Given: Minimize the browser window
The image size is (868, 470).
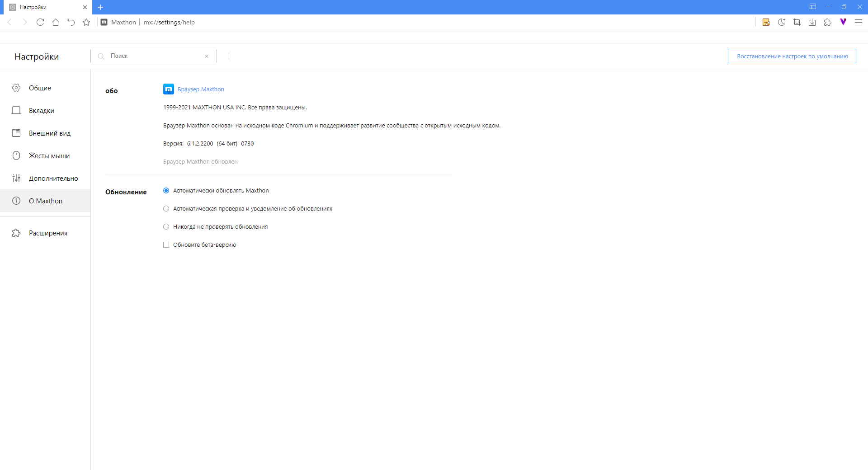Looking at the screenshot, I should pyautogui.click(x=828, y=7).
